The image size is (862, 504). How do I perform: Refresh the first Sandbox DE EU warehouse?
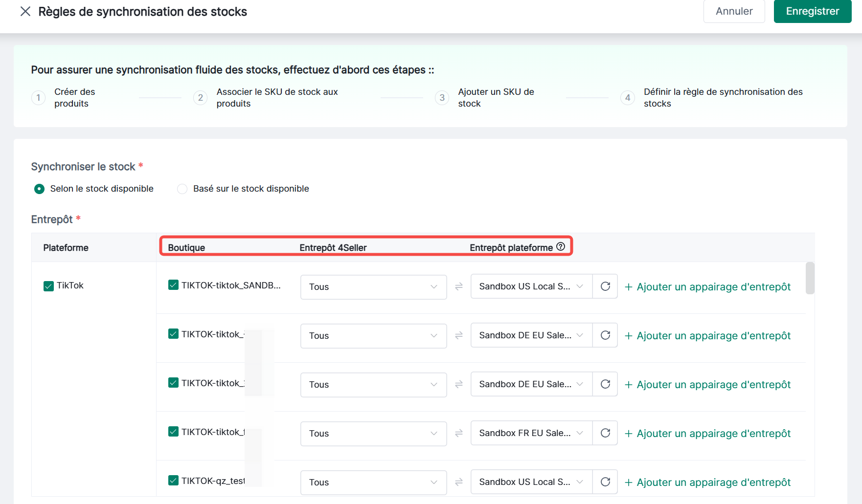(x=605, y=335)
